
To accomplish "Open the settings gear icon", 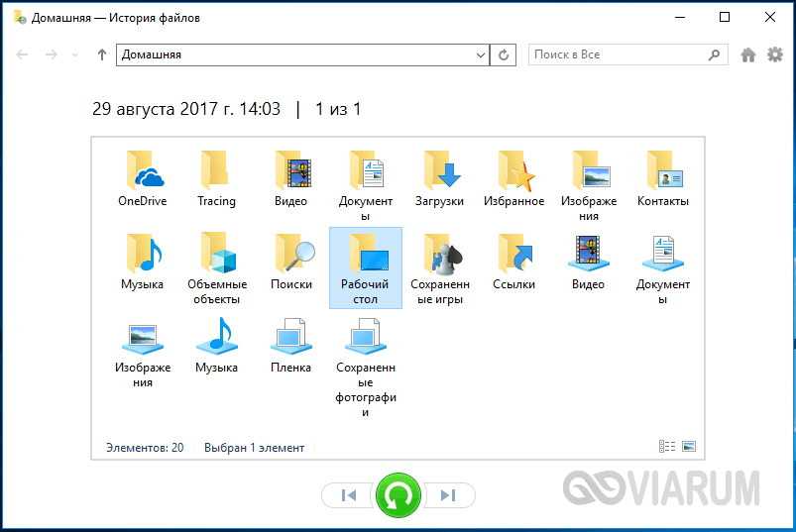I will (x=775, y=54).
